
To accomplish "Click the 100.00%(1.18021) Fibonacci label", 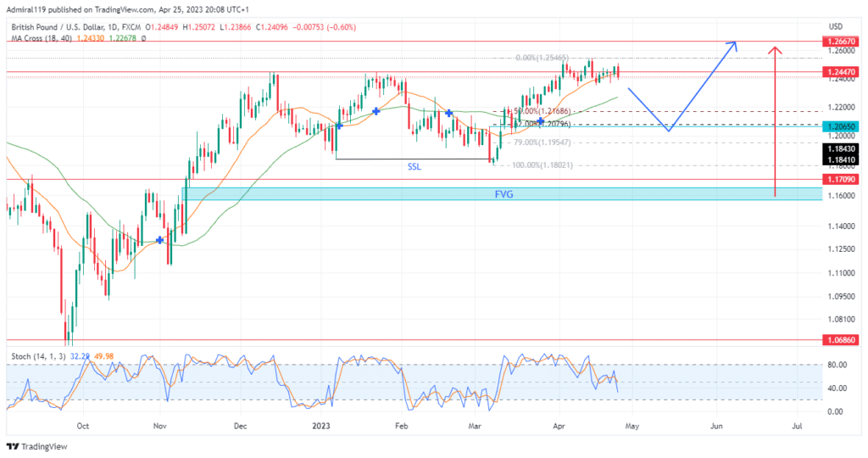I will [x=542, y=165].
